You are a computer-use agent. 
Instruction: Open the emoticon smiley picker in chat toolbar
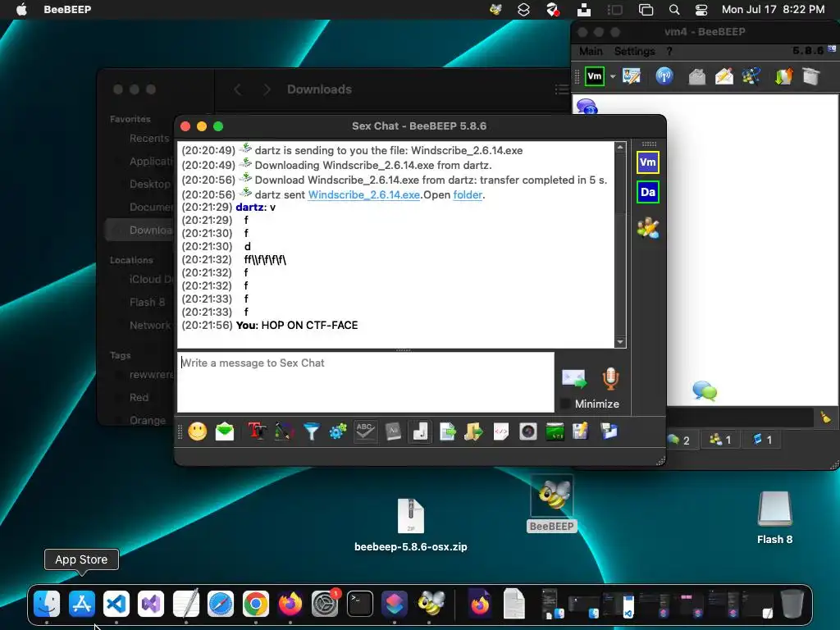point(198,431)
